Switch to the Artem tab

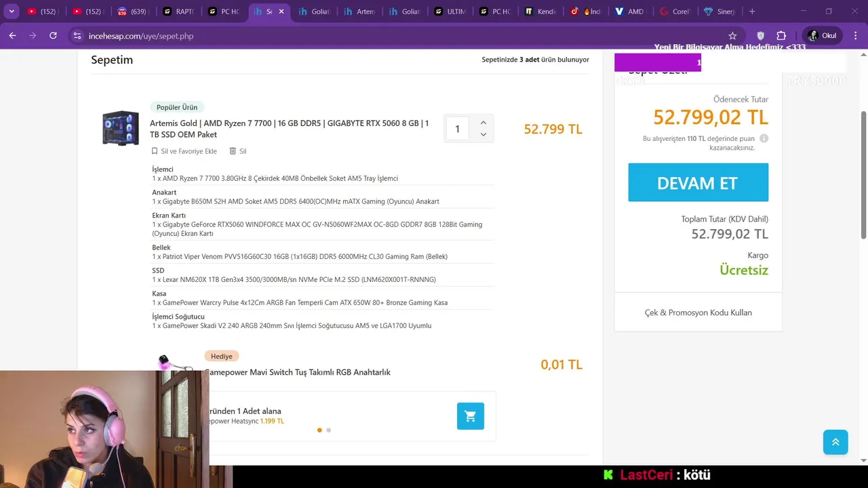tap(359, 12)
